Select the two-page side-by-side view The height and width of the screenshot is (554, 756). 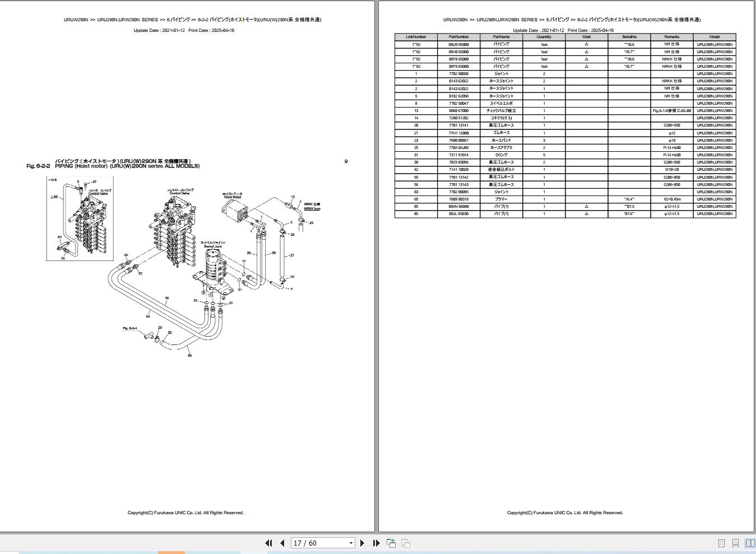coord(750,543)
